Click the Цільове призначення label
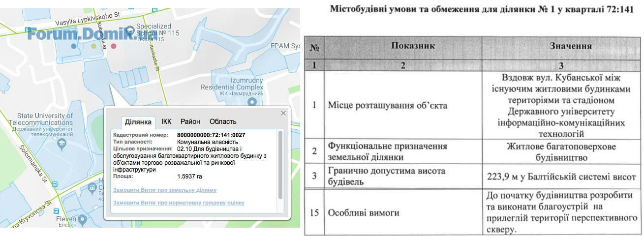 coord(143,149)
